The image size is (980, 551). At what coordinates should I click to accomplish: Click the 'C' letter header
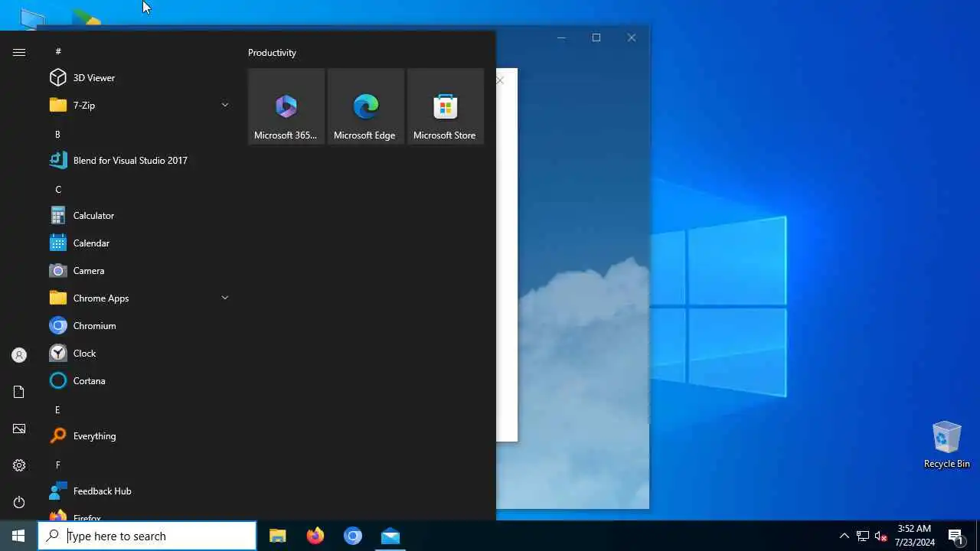(x=58, y=189)
